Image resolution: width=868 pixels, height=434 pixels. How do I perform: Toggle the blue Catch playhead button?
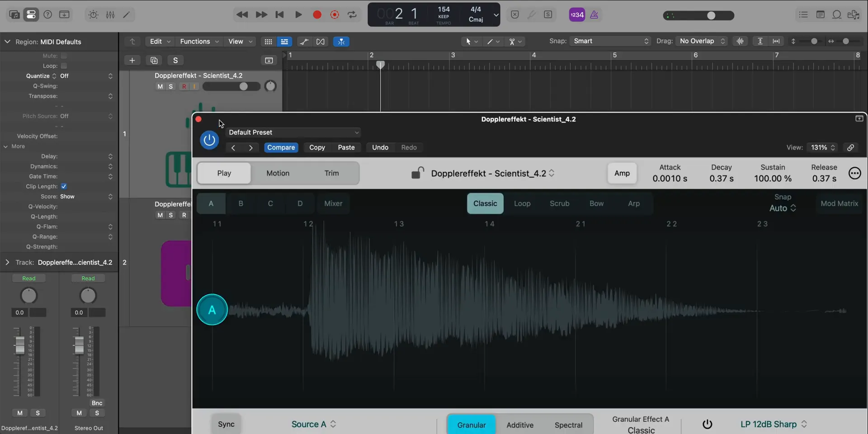pyautogui.click(x=341, y=42)
